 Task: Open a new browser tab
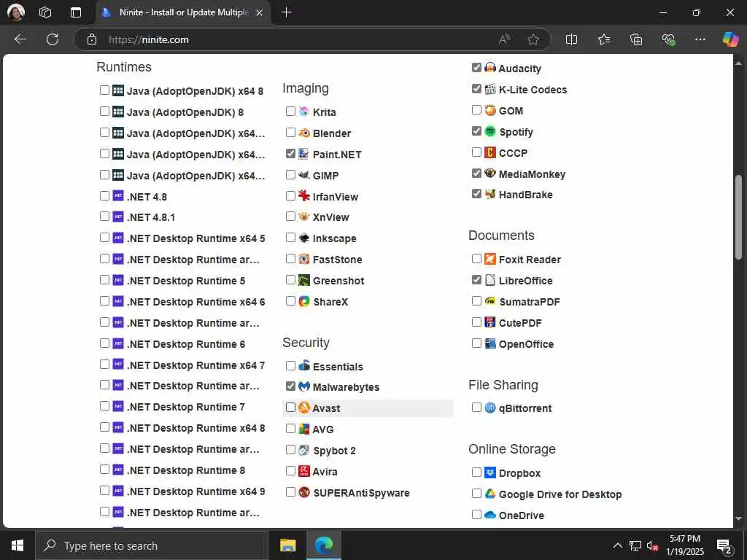(286, 12)
